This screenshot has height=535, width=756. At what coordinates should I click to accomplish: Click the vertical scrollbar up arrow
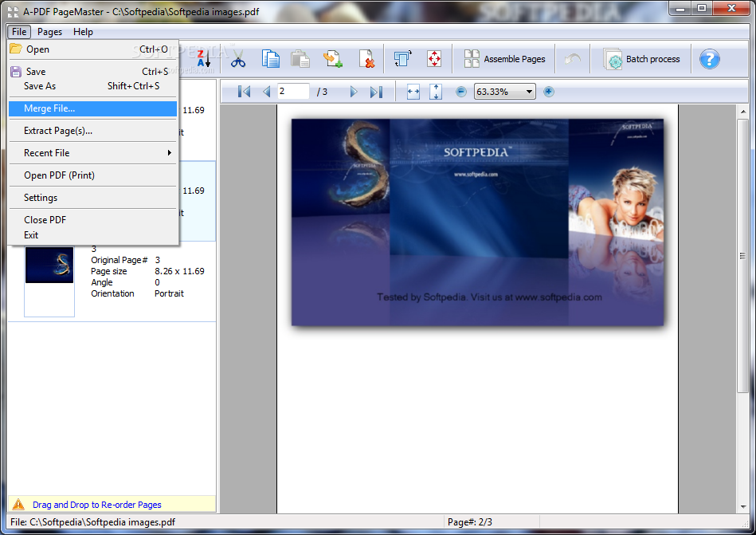click(x=742, y=112)
